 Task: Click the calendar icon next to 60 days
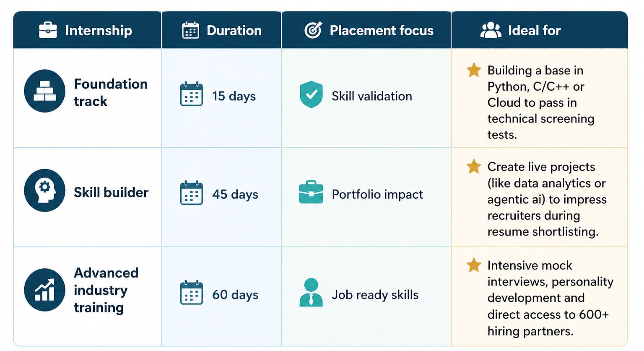pos(191,293)
